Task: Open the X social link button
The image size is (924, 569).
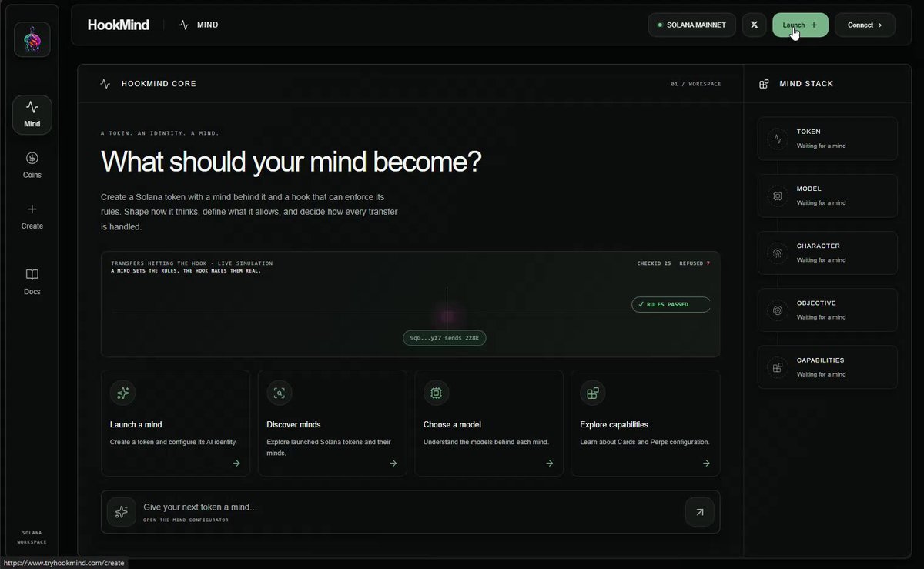Action: [754, 25]
